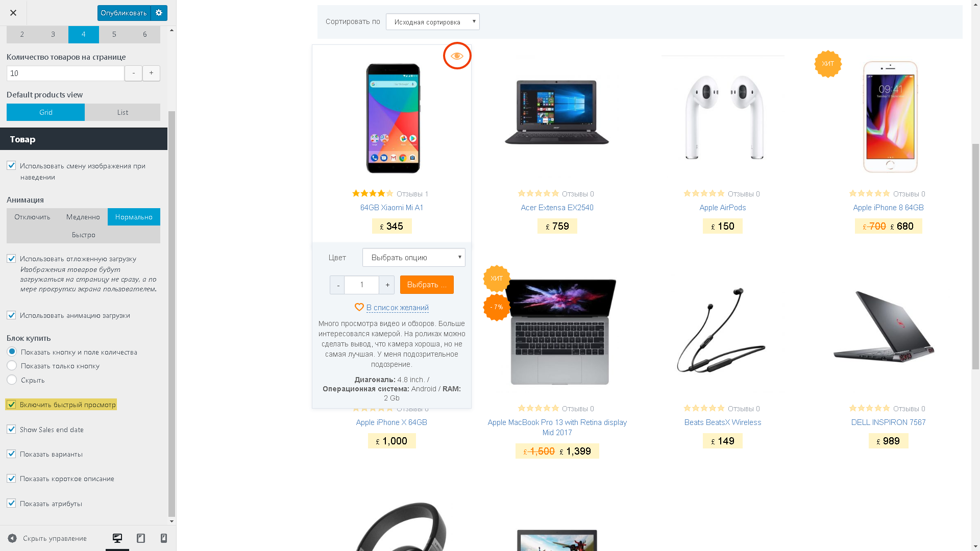The height and width of the screenshot is (551, 980).
Task: Choose 5 columns option
Action: tap(114, 34)
